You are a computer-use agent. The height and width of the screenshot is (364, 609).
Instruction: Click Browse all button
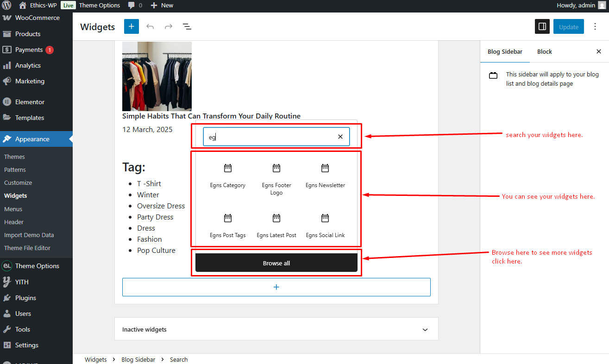(x=276, y=263)
